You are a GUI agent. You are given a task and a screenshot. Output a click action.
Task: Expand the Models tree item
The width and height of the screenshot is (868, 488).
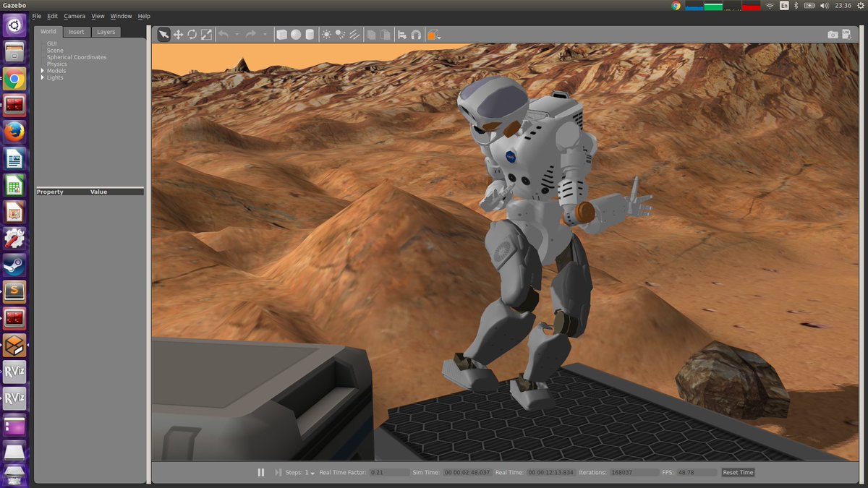click(x=42, y=70)
